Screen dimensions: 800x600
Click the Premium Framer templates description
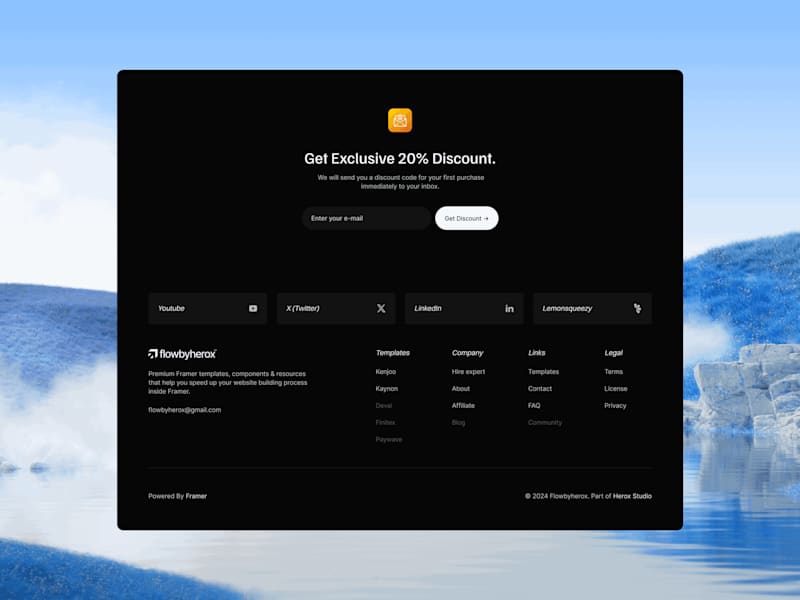point(228,383)
